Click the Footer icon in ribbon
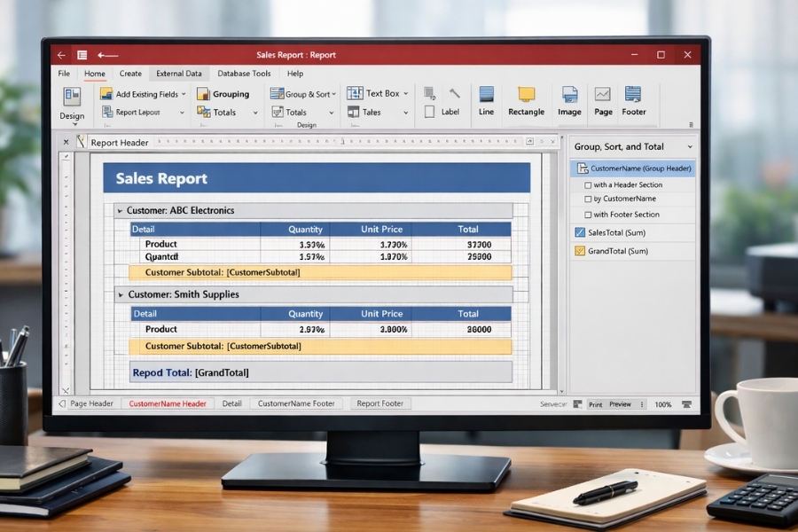Screen dimensions: 798x532 click(x=633, y=95)
